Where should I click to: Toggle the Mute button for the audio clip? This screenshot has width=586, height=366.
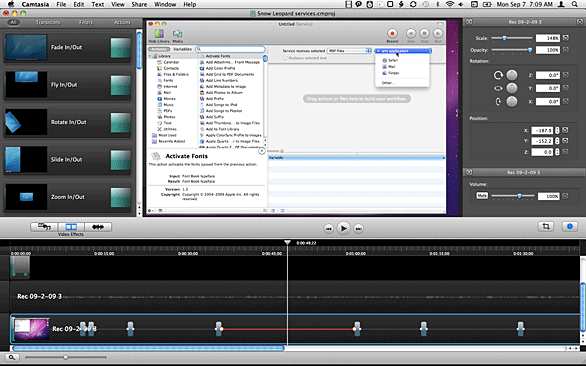[x=482, y=196]
